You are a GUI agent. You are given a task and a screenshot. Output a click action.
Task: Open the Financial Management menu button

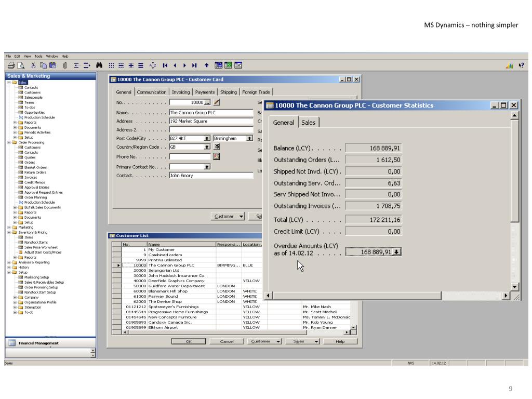point(50,343)
